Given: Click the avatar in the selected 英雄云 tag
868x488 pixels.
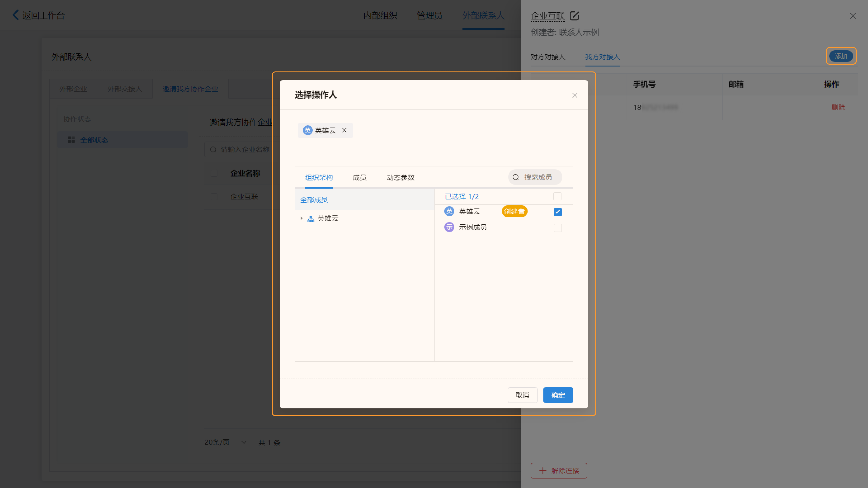Looking at the screenshot, I should tap(307, 130).
